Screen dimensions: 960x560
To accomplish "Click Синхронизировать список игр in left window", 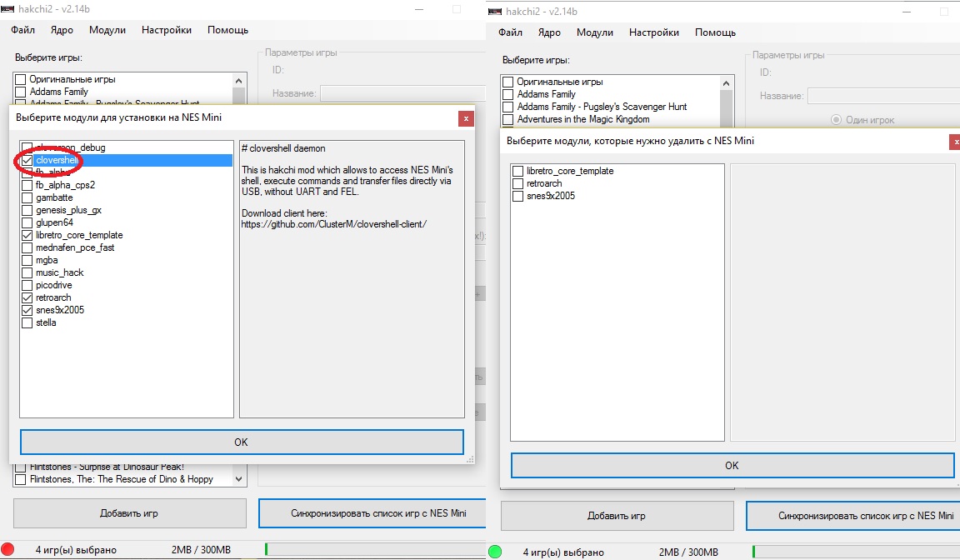I will tap(372, 513).
